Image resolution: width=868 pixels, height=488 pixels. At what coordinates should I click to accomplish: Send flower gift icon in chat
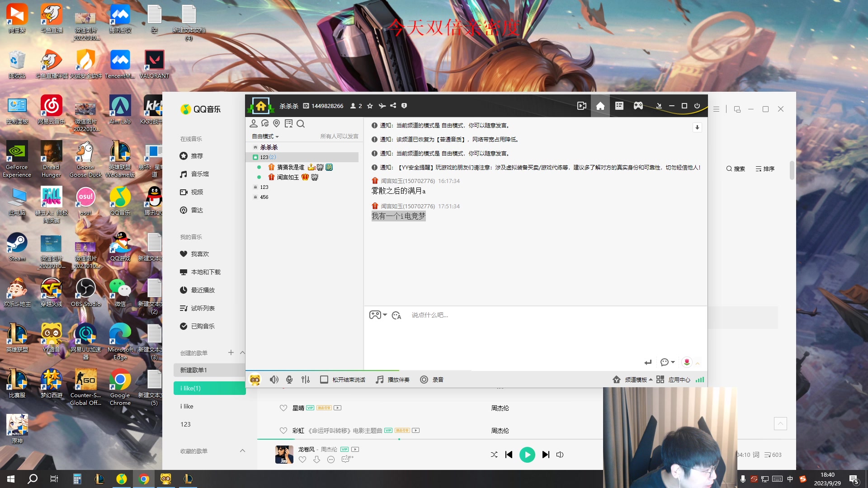[687, 362]
